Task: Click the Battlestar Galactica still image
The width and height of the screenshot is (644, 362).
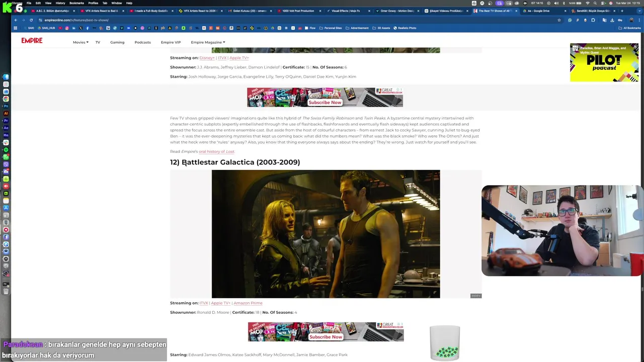Action: point(326,234)
